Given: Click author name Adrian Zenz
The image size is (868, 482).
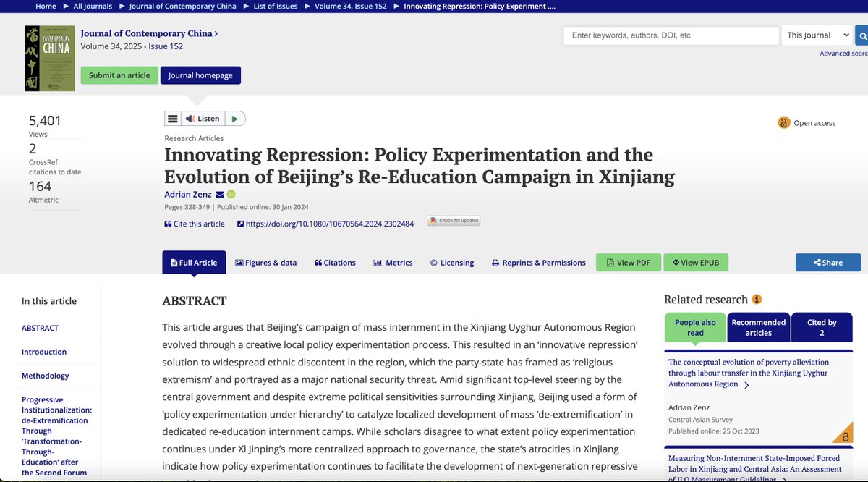Looking at the screenshot, I should click(187, 194).
